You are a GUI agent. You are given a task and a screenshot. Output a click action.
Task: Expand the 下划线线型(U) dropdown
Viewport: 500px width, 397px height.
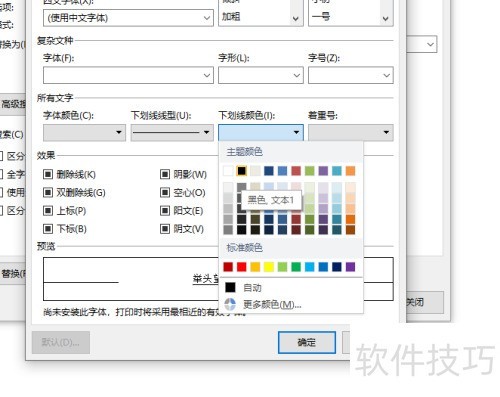172,133
